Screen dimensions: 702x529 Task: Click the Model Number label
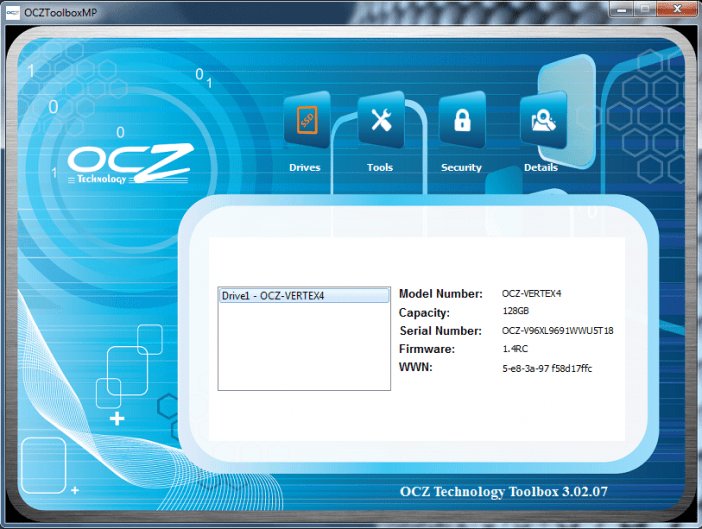point(441,294)
